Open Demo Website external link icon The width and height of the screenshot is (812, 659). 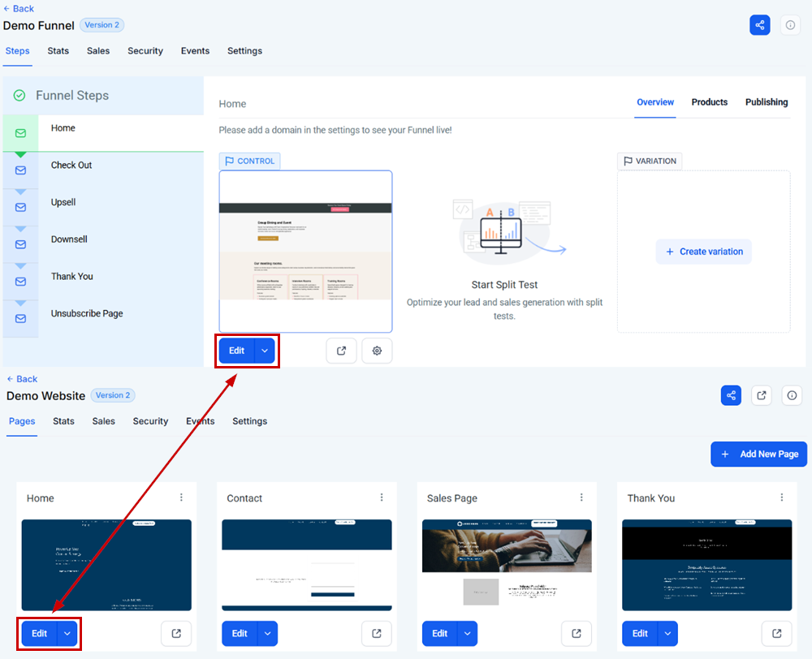click(x=762, y=395)
